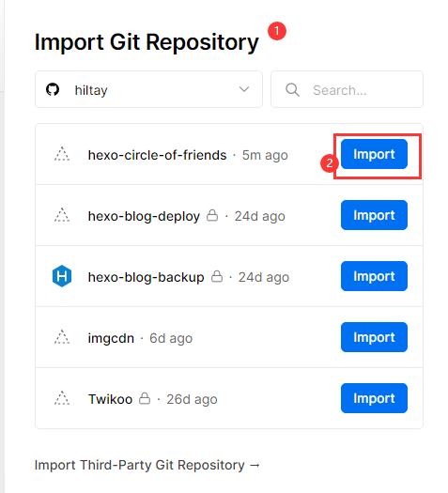The width and height of the screenshot is (448, 493).
Task: Click the dotted triangle icon beside hexo-blog-deploy
Action: [62, 215]
